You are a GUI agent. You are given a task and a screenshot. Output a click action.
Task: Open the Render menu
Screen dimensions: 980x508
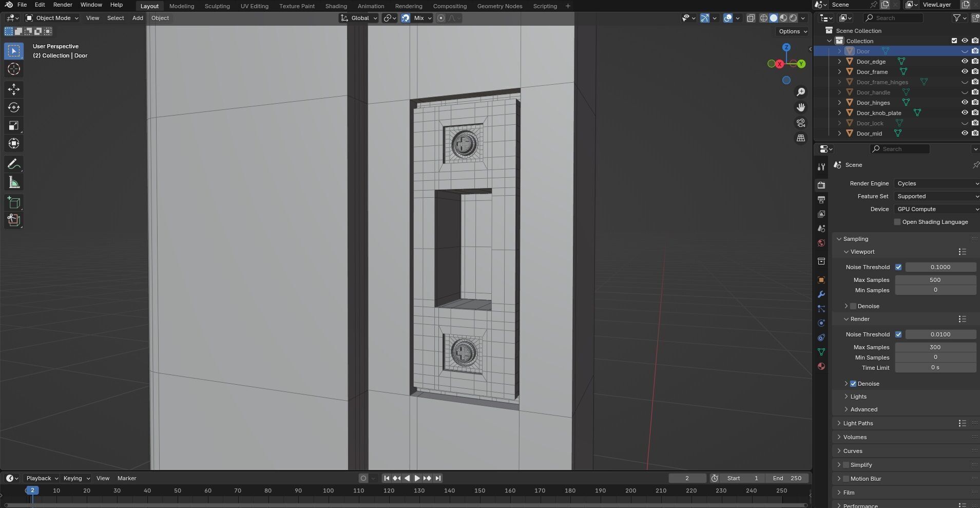pos(63,5)
